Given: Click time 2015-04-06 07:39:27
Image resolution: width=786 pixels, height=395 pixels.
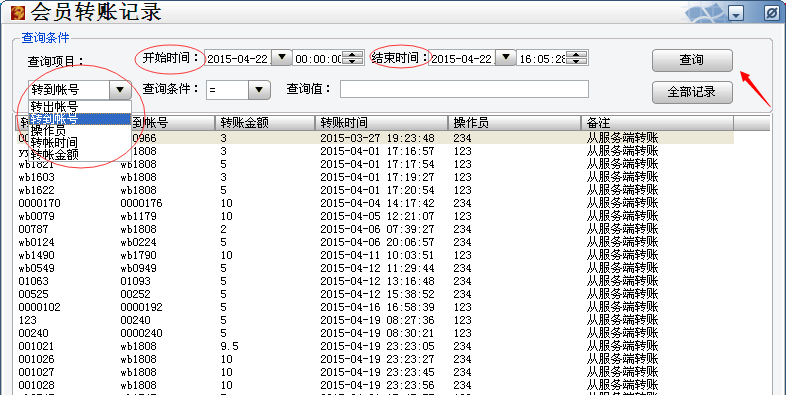Looking at the screenshot, I should pos(377,229).
